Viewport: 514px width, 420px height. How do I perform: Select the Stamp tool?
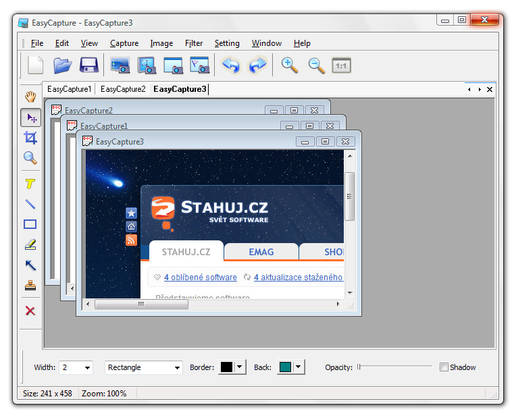coord(30,286)
